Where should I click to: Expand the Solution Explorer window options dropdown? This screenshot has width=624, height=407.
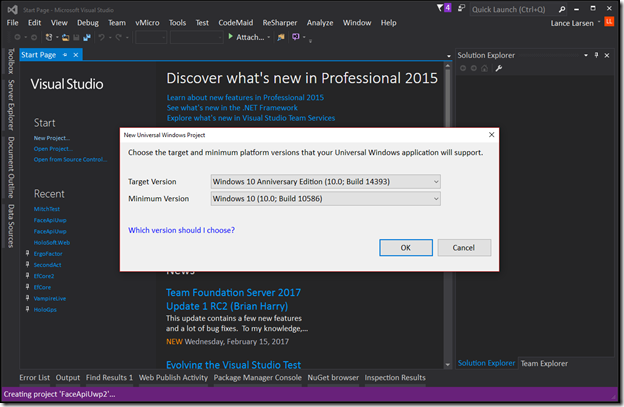(586, 55)
